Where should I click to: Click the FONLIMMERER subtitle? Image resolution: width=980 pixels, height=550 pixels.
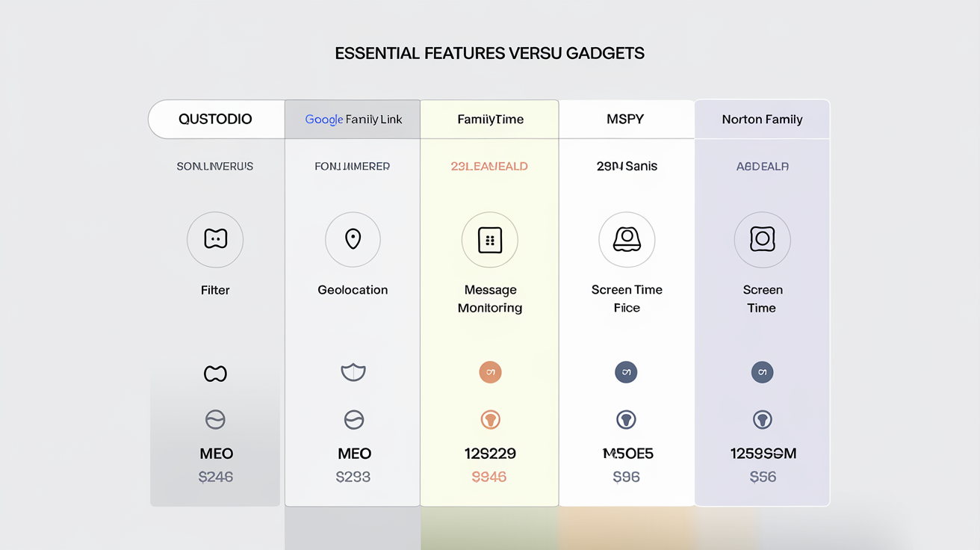[353, 167]
